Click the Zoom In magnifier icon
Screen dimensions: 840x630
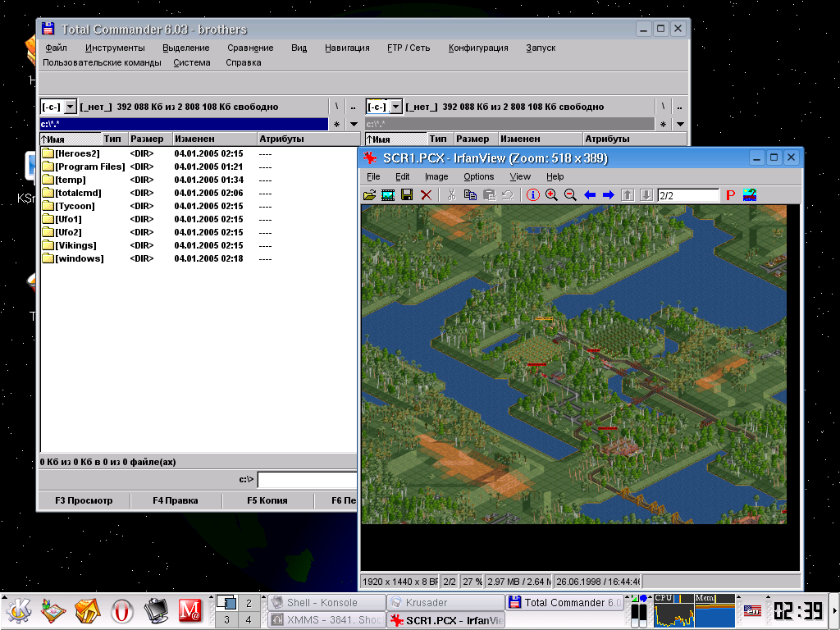coord(551,195)
